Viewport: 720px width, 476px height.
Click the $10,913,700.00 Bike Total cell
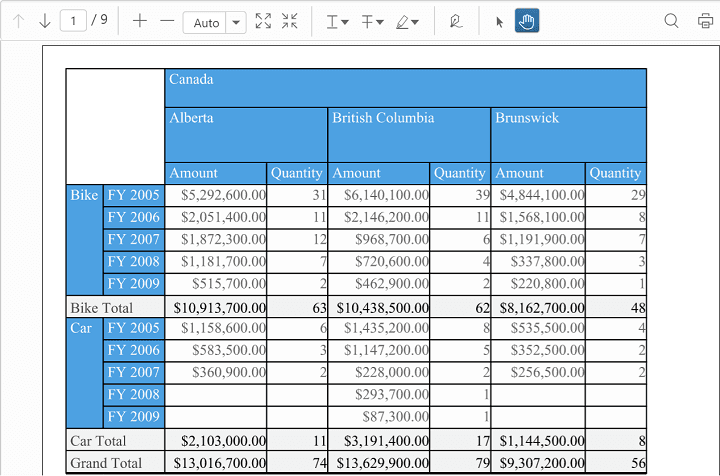click(216, 308)
